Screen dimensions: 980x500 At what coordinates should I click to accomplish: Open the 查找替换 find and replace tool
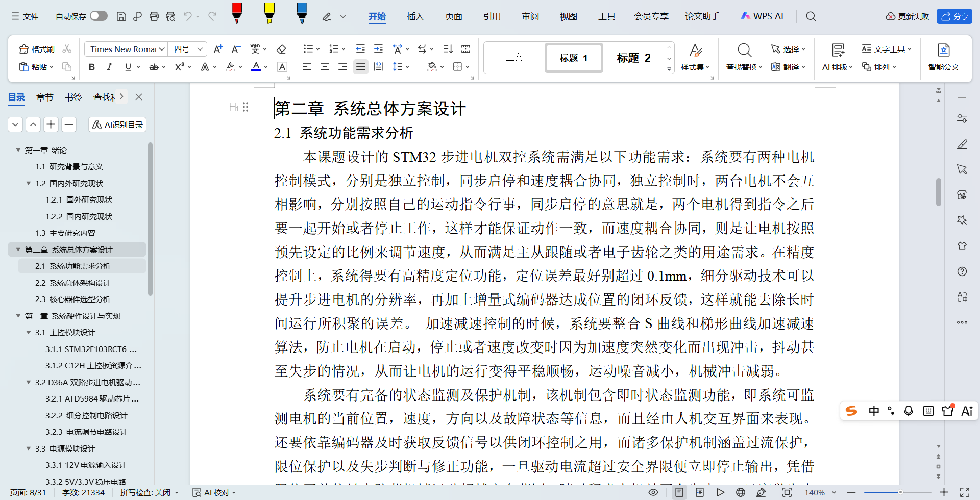click(x=744, y=57)
